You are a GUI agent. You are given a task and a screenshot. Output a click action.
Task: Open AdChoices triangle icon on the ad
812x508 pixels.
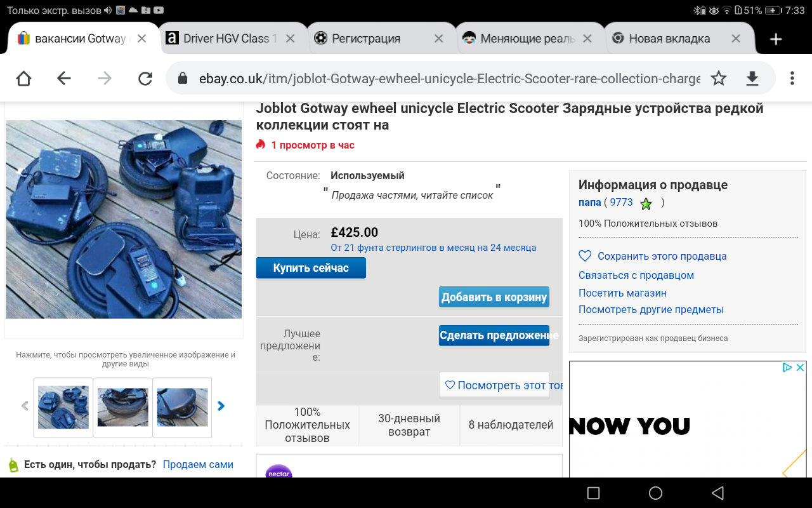787,367
